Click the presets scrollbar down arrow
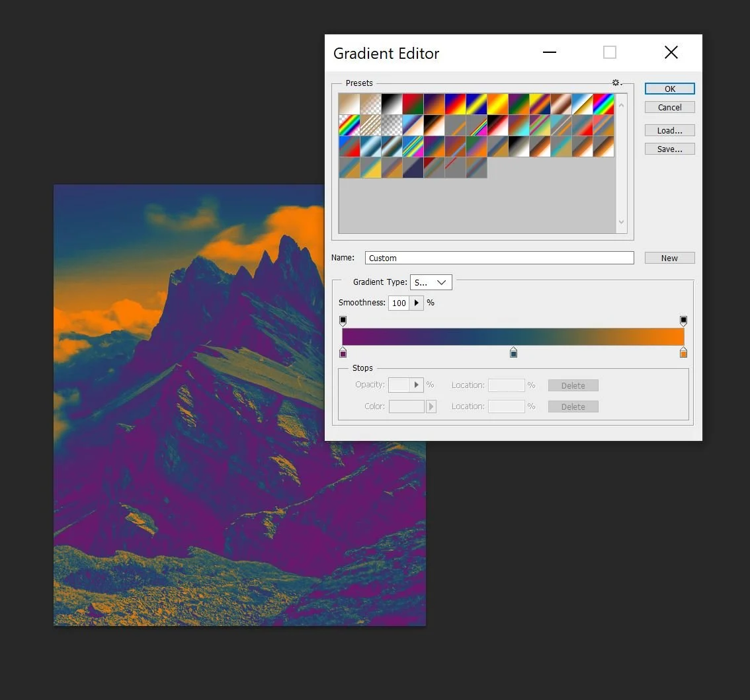 (621, 222)
